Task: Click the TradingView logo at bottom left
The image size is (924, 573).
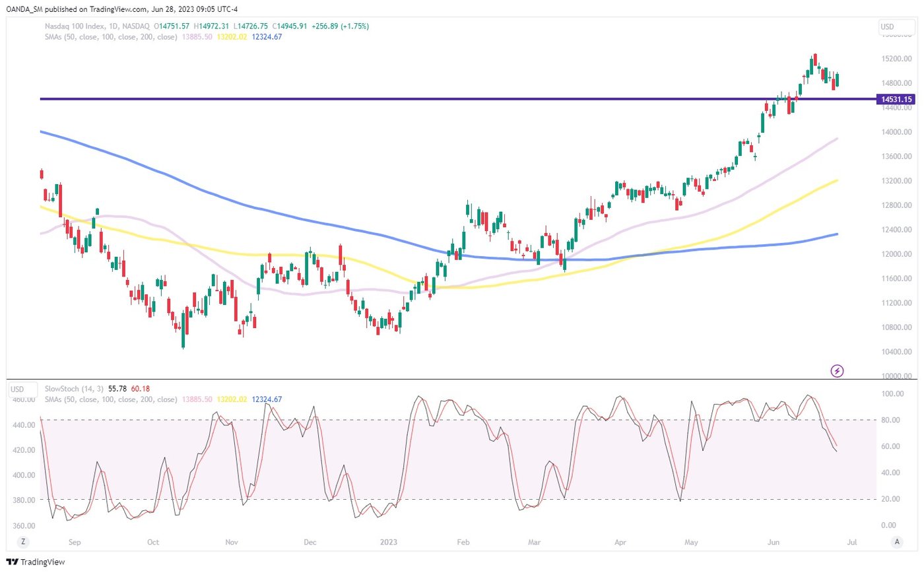Action: point(34,562)
